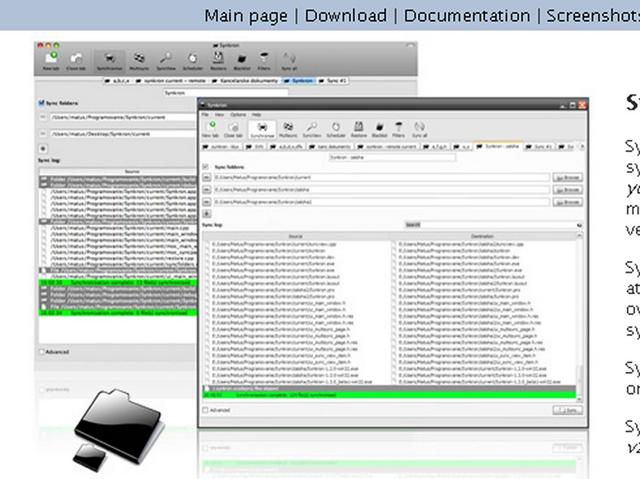Click Sync all icon in front Synkron window
640x479 pixels.
point(419,129)
